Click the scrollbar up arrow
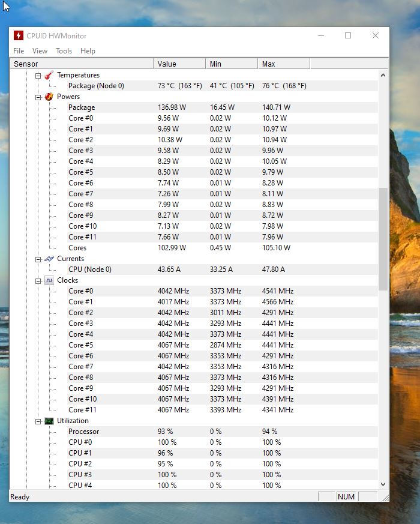The width and height of the screenshot is (420, 524). point(383,75)
